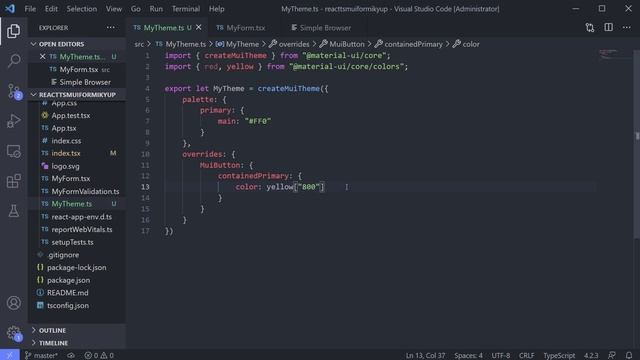Screen dimensions: 640x360
Task: Select language mode TypeScript in status bar
Action: pyautogui.click(x=559, y=356)
